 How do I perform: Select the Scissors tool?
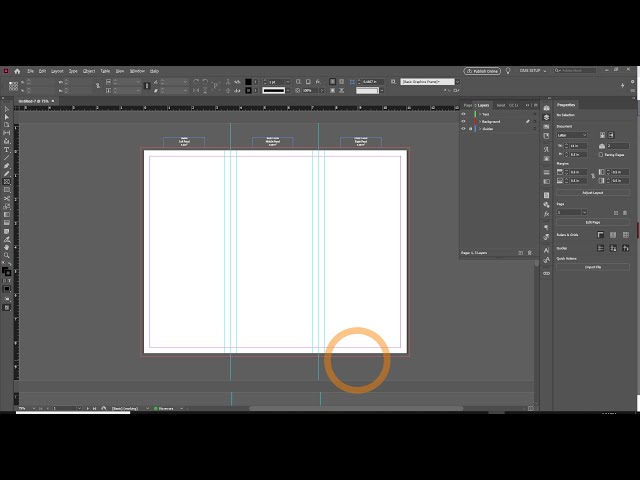point(7,198)
